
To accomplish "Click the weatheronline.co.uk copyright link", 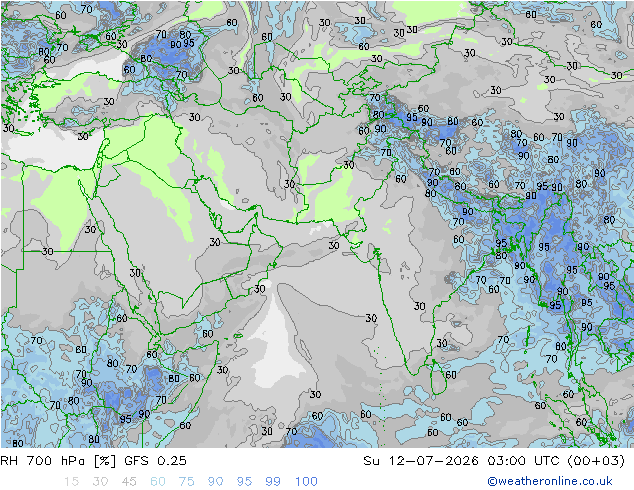I will click(549, 481).
